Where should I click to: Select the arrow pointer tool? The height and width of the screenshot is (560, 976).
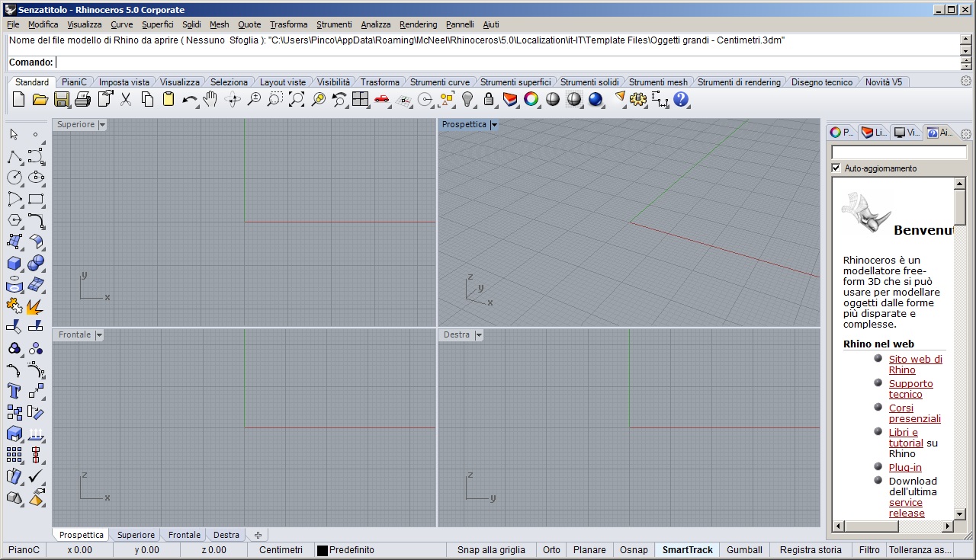tap(14, 135)
